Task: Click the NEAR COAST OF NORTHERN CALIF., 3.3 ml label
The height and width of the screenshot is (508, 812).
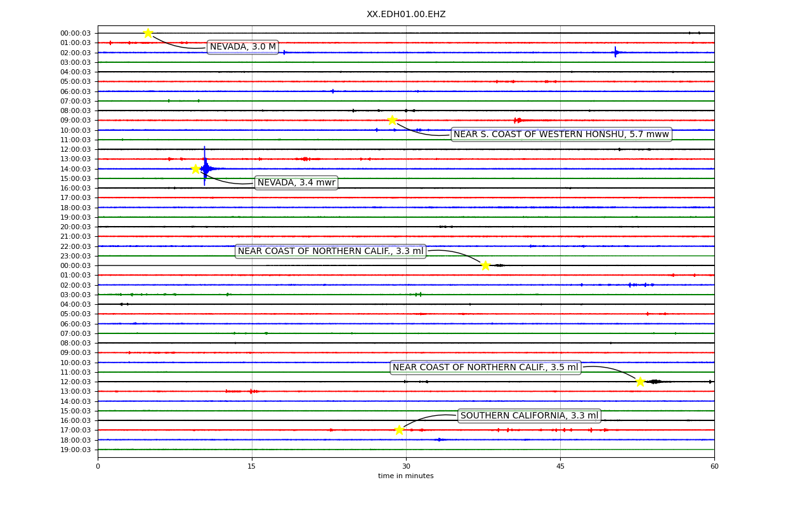Action: click(x=331, y=251)
